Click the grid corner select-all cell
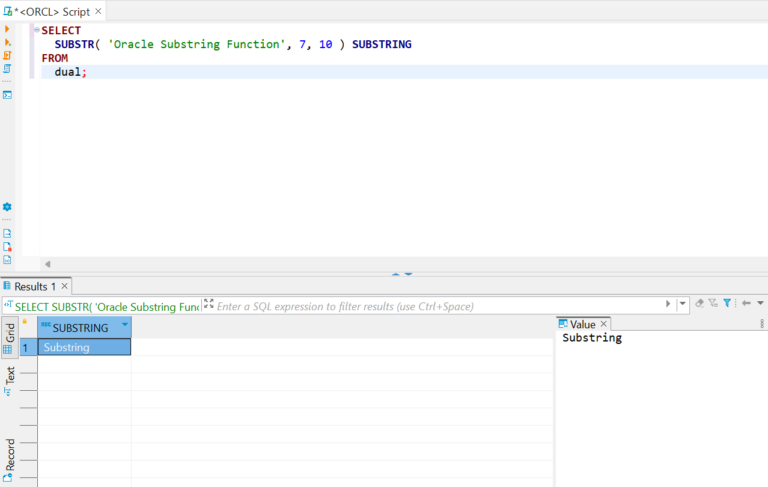Screen dimensions: 768x487 (28, 328)
